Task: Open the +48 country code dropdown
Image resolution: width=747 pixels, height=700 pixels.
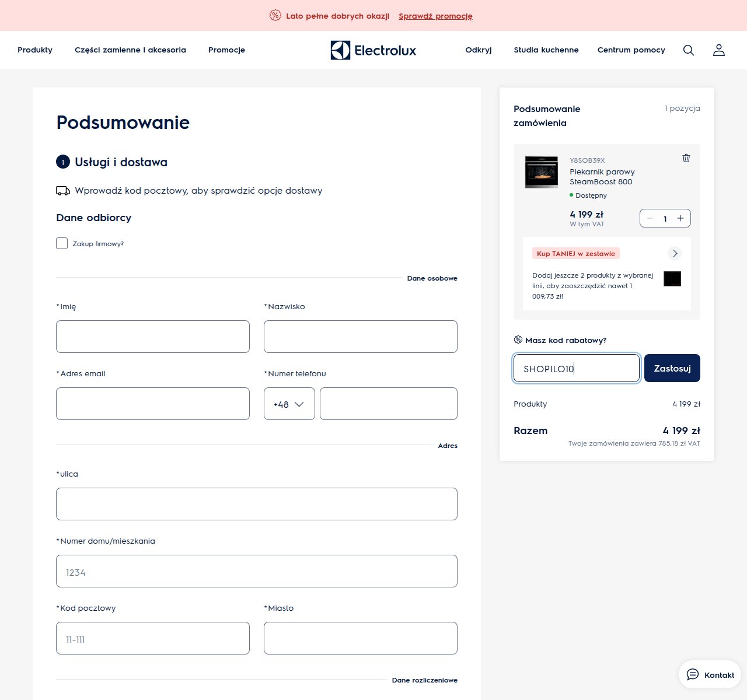Action: pyautogui.click(x=289, y=404)
